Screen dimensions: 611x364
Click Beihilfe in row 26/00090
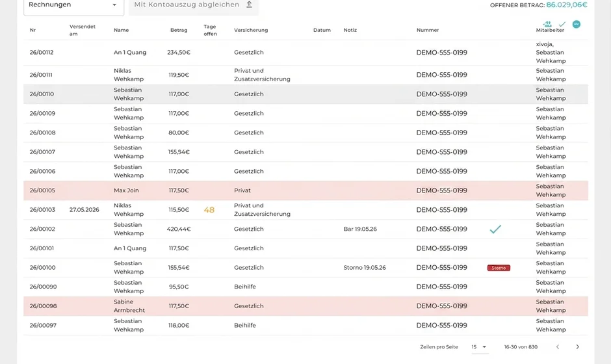(245, 287)
